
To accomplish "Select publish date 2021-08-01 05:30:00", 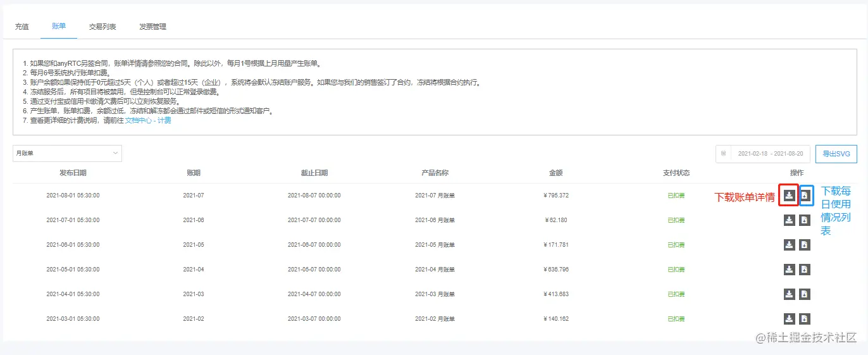I will coord(73,196).
